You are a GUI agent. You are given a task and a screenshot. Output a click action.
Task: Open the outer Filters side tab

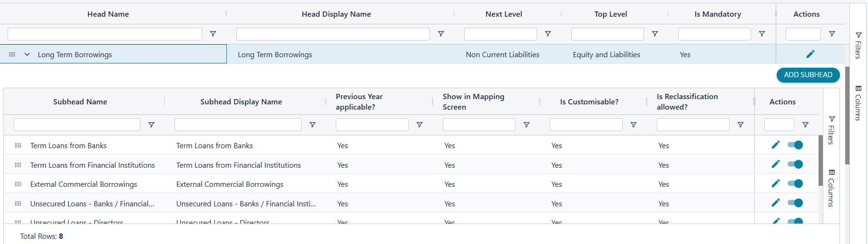coord(858,46)
